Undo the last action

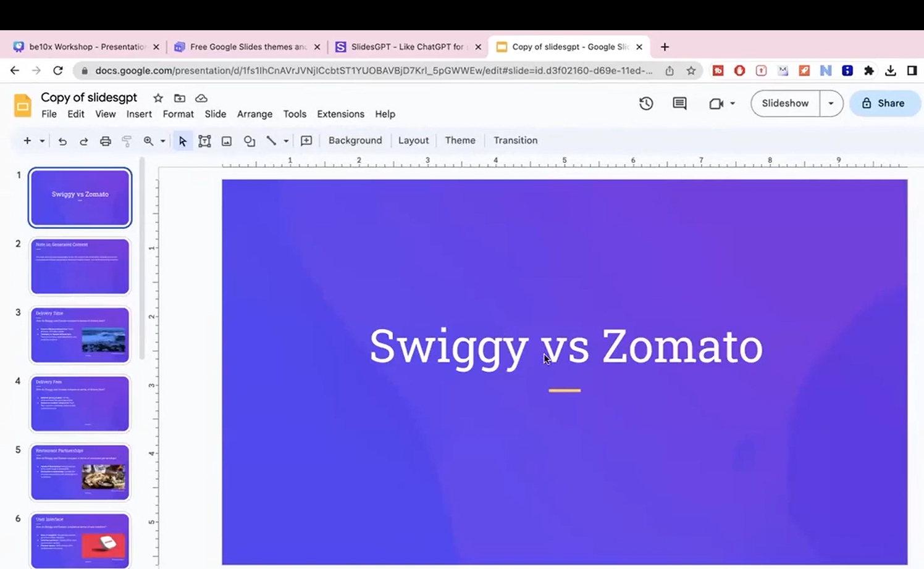(x=62, y=141)
